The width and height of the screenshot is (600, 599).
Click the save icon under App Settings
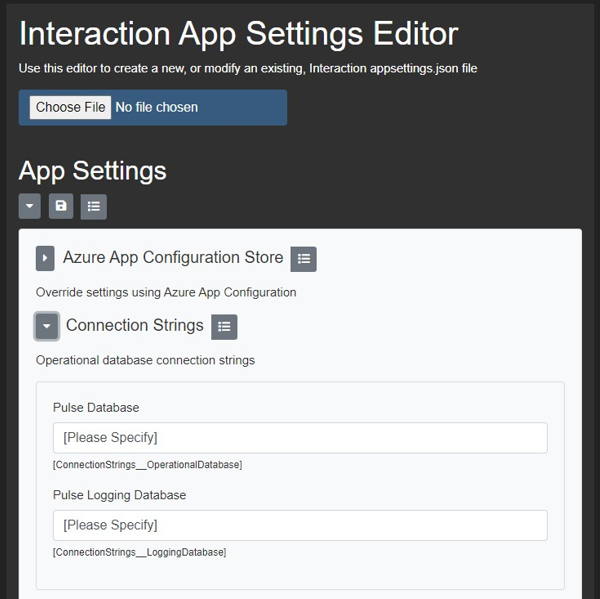point(61,206)
